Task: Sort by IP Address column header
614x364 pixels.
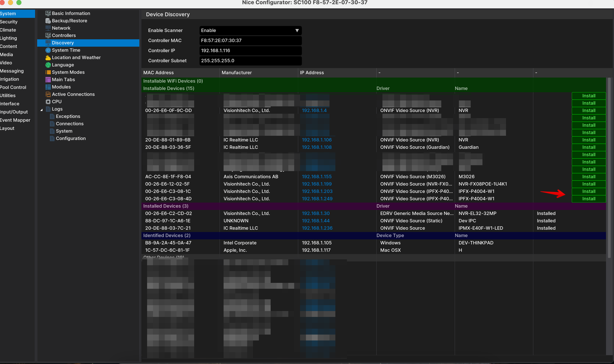Action: click(337, 73)
